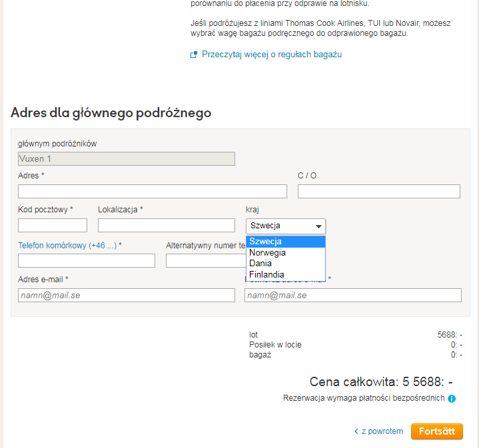Select Szwecja in country list
The height and width of the screenshot is (448, 479).
(x=286, y=242)
